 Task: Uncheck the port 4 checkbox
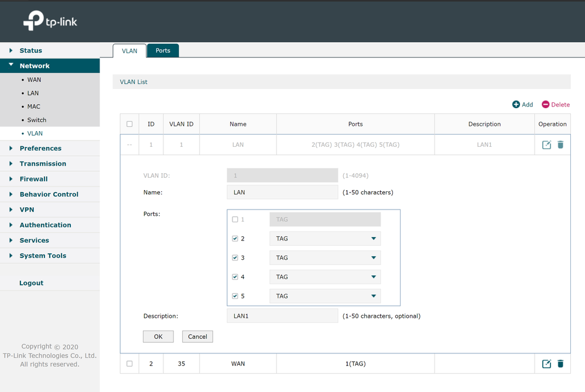pos(235,277)
